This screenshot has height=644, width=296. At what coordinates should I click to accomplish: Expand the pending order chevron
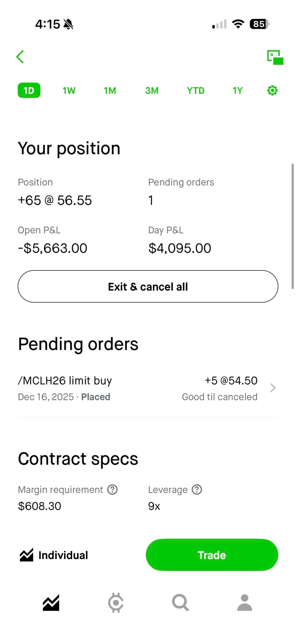pyautogui.click(x=273, y=388)
